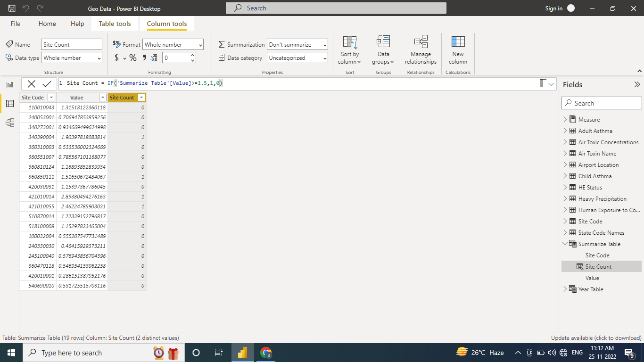Commit formula with the checkmark icon
The image size is (644, 362).
click(x=47, y=84)
